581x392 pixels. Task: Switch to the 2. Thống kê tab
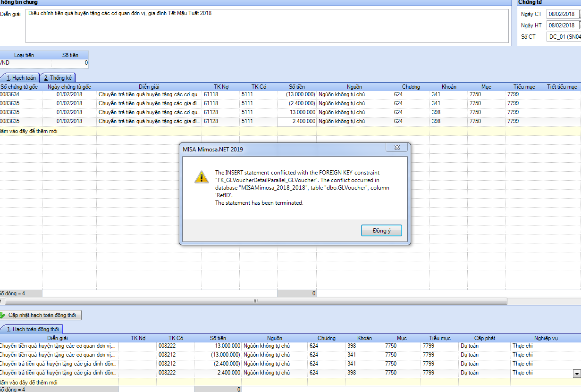(58, 78)
